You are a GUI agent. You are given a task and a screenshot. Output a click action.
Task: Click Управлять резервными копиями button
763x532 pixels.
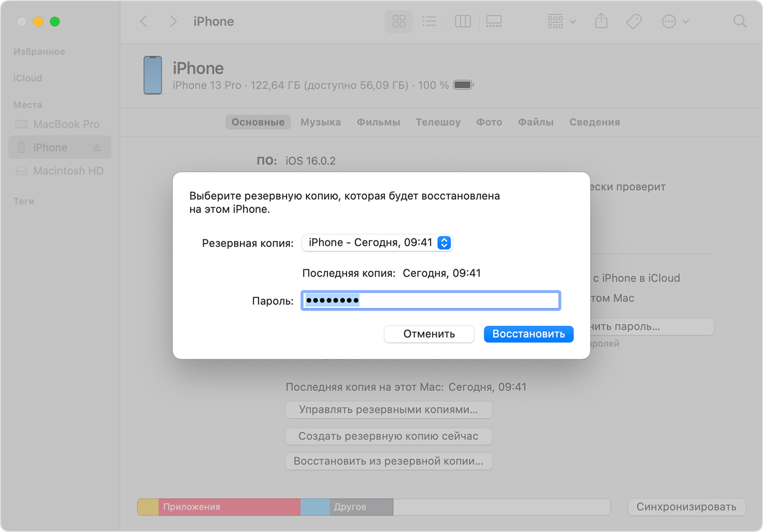[388, 410]
